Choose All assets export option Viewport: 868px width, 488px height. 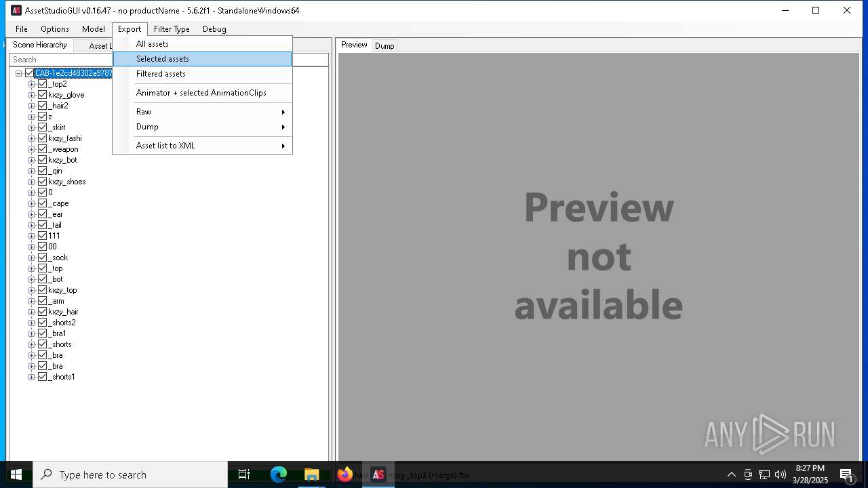[202, 44]
